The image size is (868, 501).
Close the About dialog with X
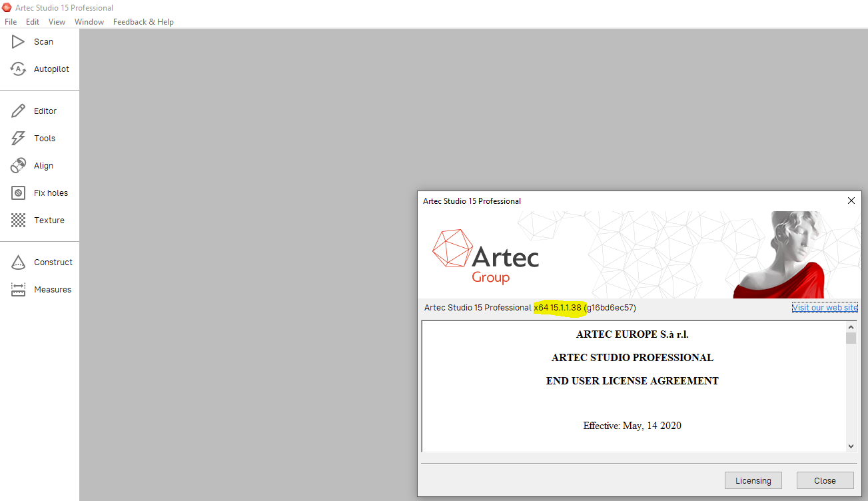(851, 201)
